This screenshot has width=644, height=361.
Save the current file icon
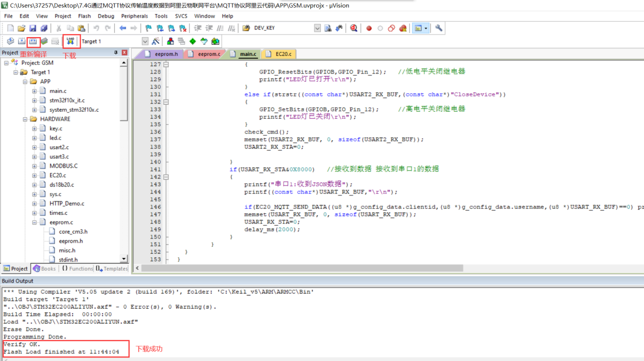click(32, 28)
